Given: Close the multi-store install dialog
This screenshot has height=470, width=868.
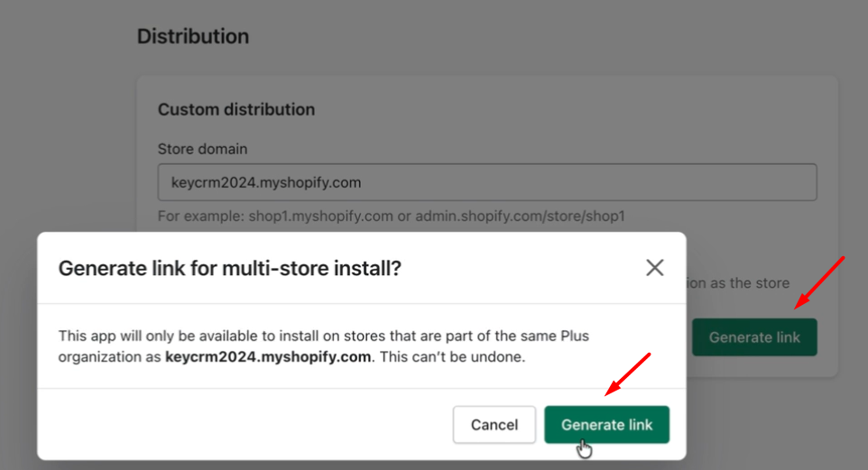Looking at the screenshot, I should pyautogui.click(x=655, y=267).
